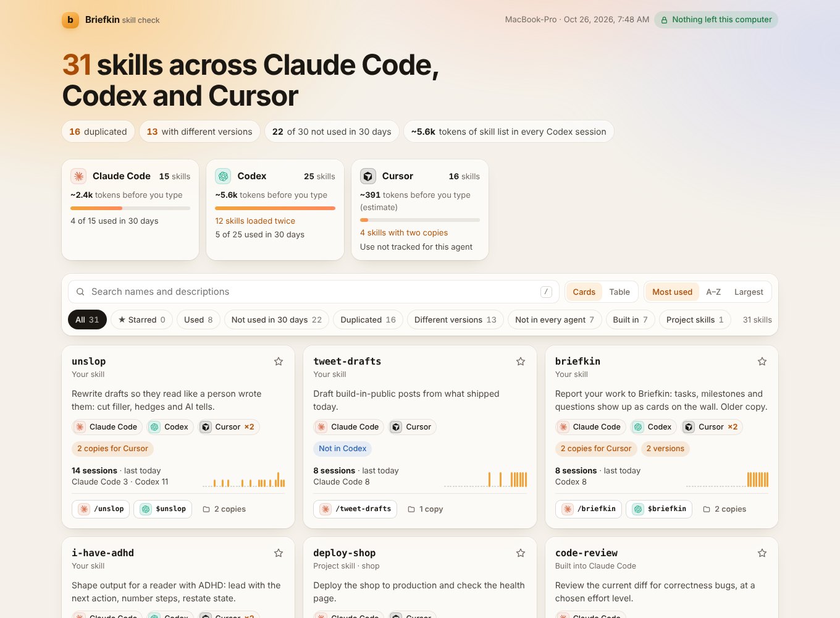This screenshot has height=618, width=840.
Task: Click the slash shortcut key badge
Action: (x=546, y=292)
